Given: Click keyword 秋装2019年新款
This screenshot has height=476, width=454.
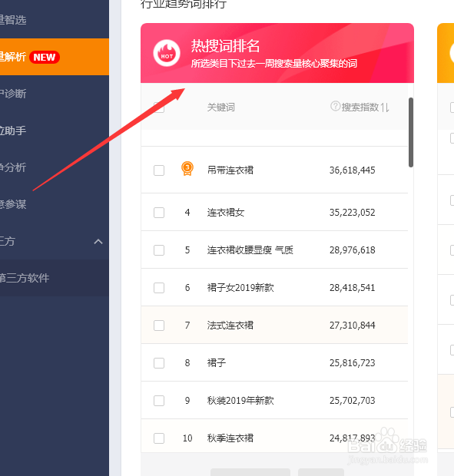Looking at the screenshot, I should (x=240, y=401).
